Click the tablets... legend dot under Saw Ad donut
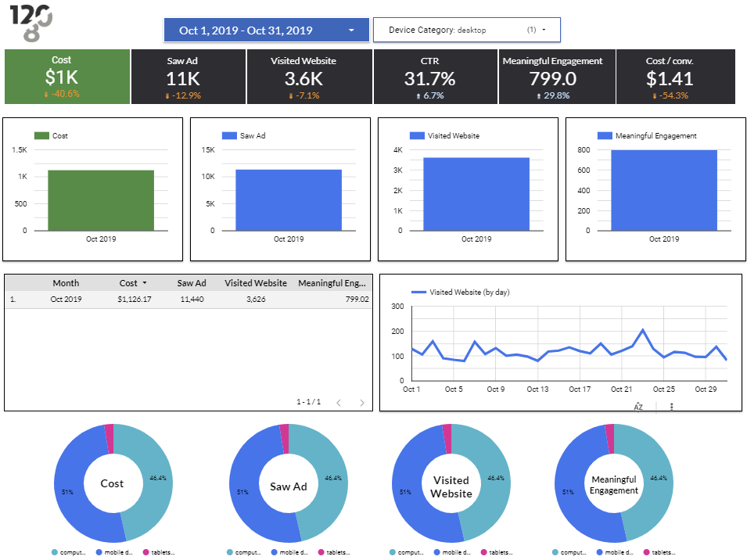The width and height of the screenshot is (747, 560). (321, 552)
